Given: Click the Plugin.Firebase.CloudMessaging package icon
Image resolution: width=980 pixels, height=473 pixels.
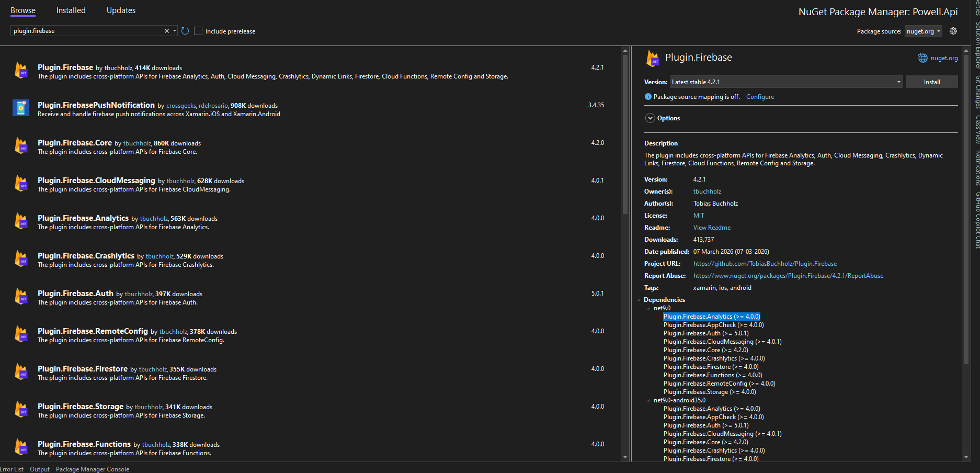Looking at the screenshot, I should (21, 183).
